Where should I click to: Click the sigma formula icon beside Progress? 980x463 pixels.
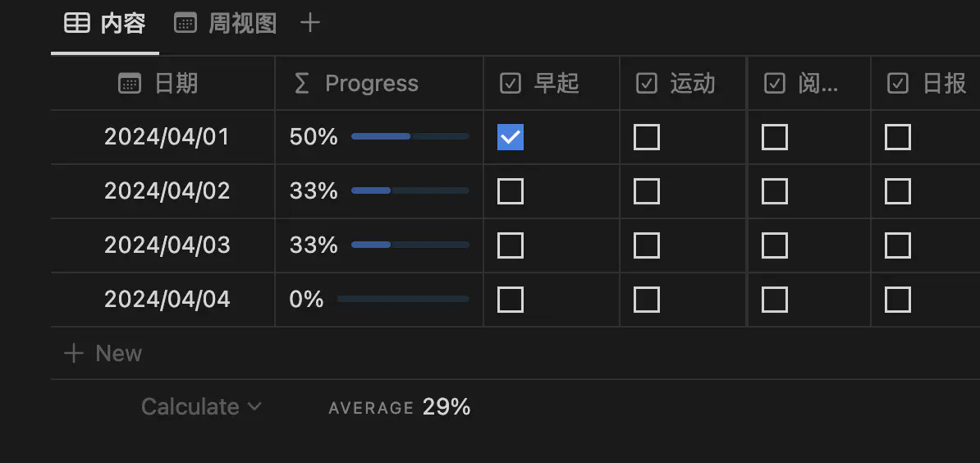coord(301,83)
